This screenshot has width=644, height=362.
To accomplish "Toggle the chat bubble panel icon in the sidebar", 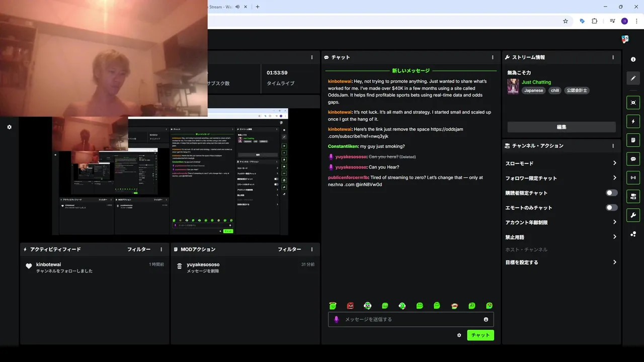I will 633,159.
